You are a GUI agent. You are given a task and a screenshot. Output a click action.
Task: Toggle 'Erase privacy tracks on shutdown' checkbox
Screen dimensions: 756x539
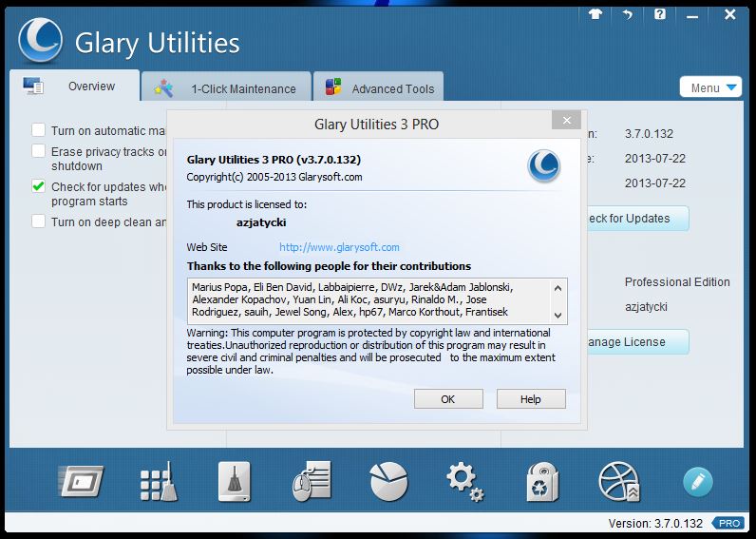[x=39, y=150]
